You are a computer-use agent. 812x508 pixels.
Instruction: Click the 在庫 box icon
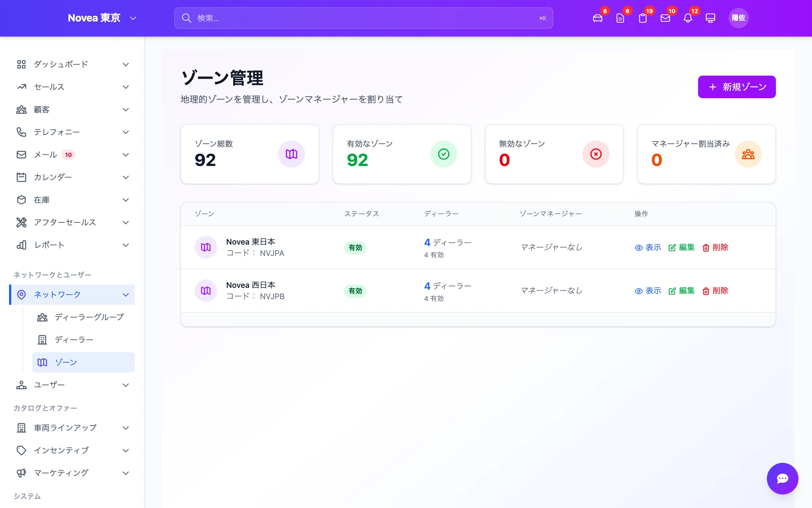coord(21,200)
